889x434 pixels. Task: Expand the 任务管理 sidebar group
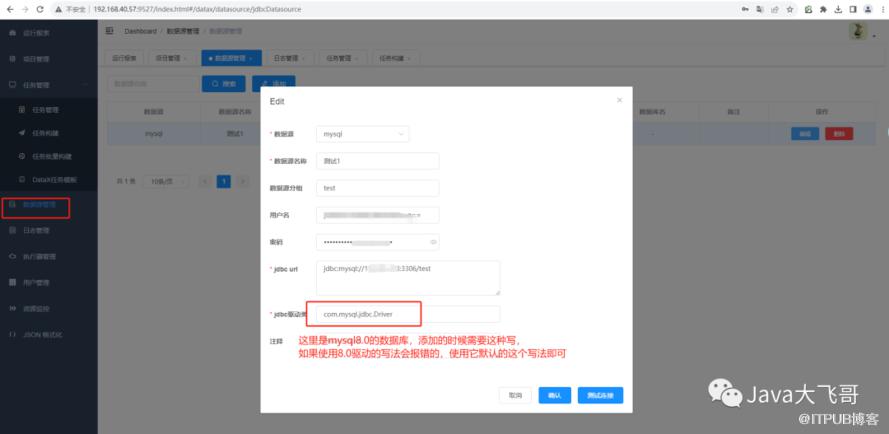[49, 85]
